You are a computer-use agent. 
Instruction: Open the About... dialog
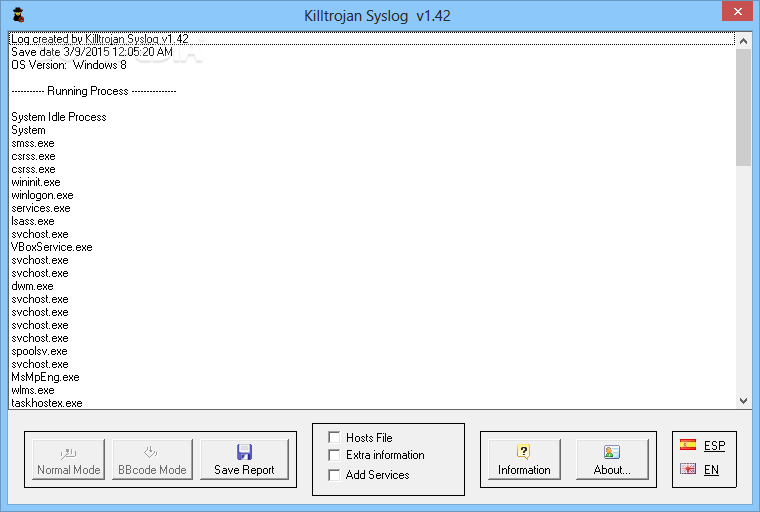click(x=612, y=459)
